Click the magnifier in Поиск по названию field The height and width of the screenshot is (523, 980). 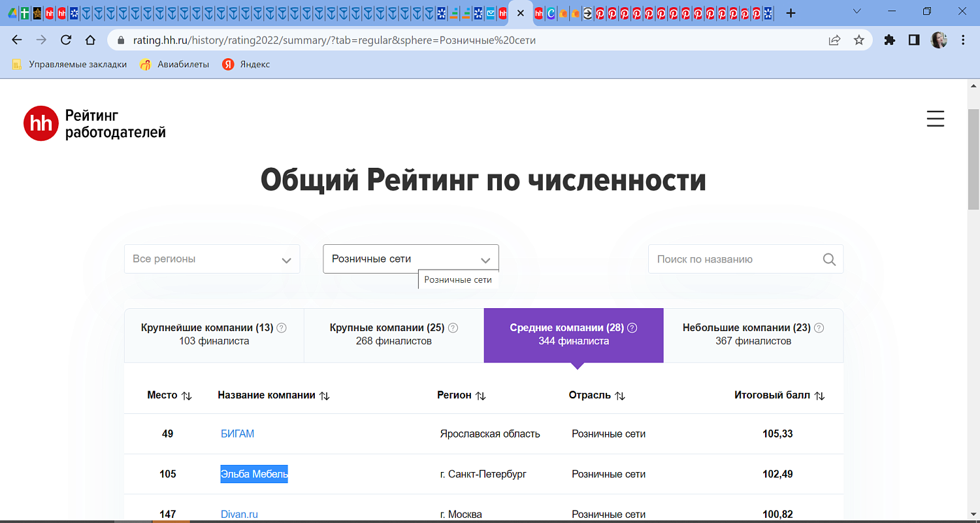click(829, 259)
